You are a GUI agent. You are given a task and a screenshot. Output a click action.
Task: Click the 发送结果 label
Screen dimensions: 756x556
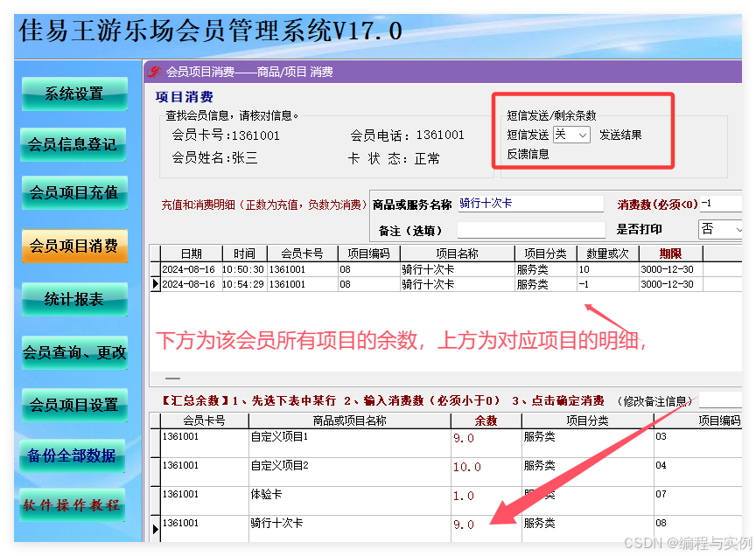pyautogui.click(x=620, y=135)
